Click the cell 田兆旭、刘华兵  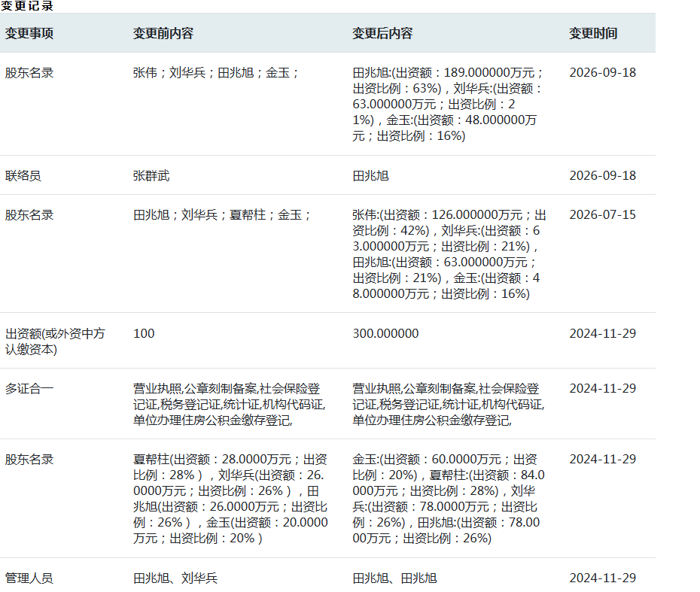(x=175, y=578)
